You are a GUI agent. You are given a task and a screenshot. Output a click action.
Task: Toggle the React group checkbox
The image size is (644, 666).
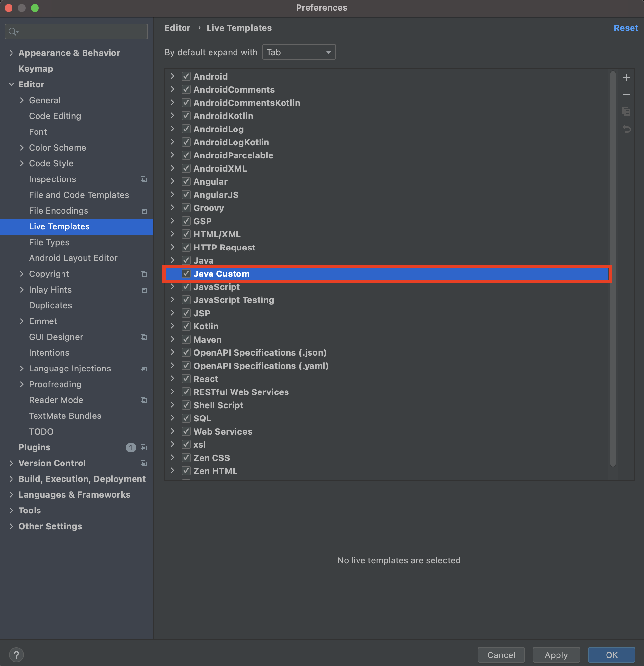click(x=186, y=379)
